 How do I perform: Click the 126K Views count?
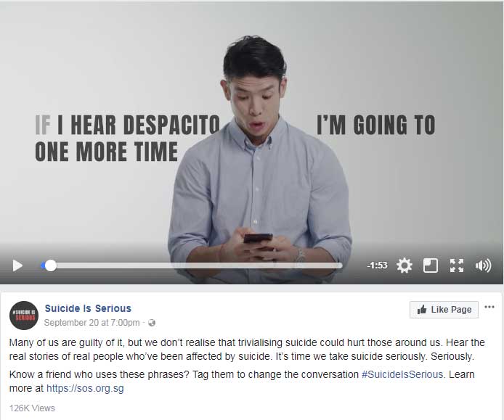point(32,408)
